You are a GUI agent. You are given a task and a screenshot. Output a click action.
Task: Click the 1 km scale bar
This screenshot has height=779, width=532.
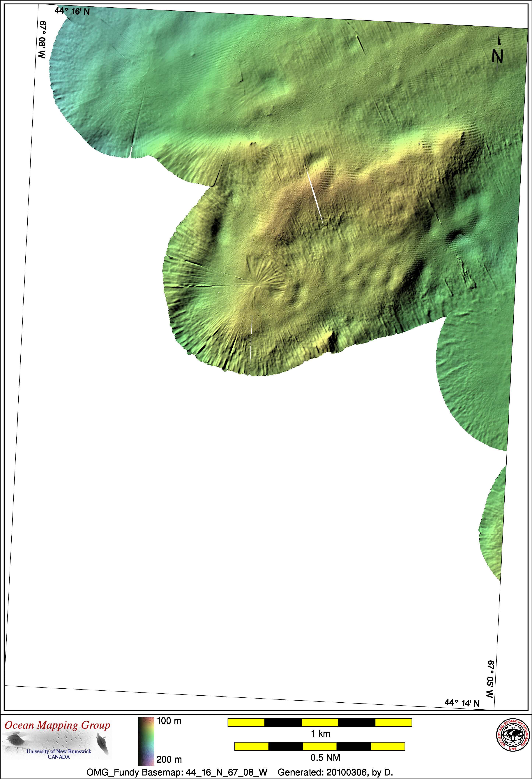320,722
